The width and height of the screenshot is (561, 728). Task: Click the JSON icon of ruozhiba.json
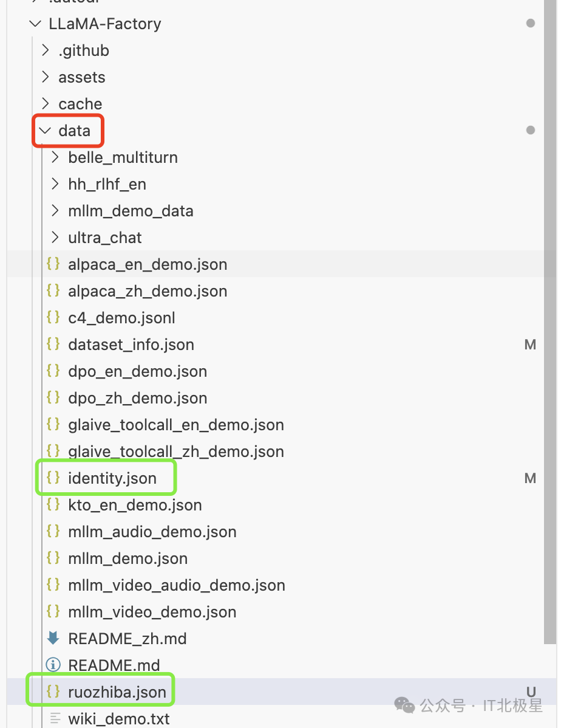click(53, 692)
